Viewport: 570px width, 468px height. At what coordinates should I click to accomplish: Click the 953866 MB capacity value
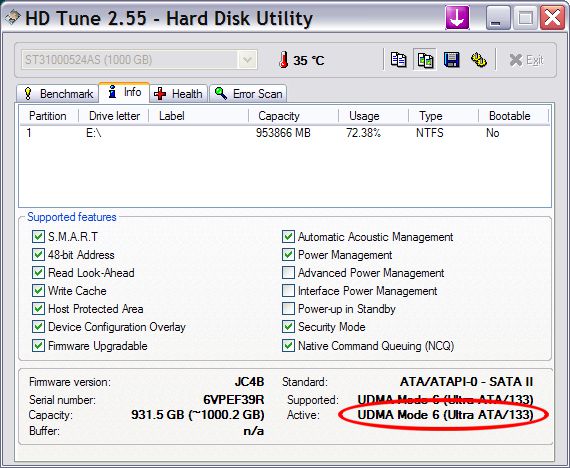tap(283, 133)
